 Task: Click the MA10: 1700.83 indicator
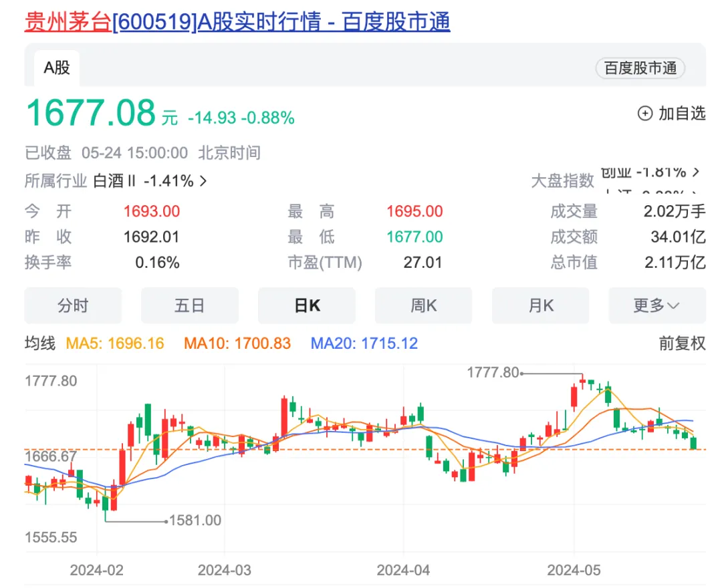tap(237, 343)
